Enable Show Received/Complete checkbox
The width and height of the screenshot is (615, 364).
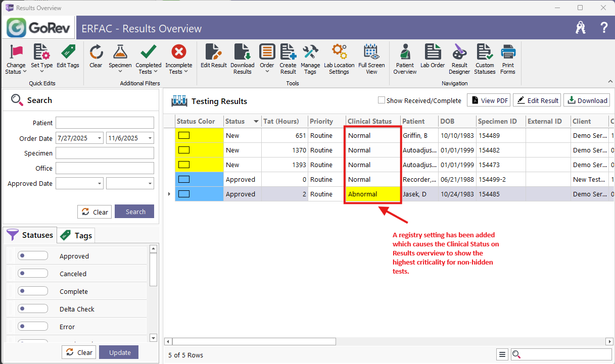382,100
